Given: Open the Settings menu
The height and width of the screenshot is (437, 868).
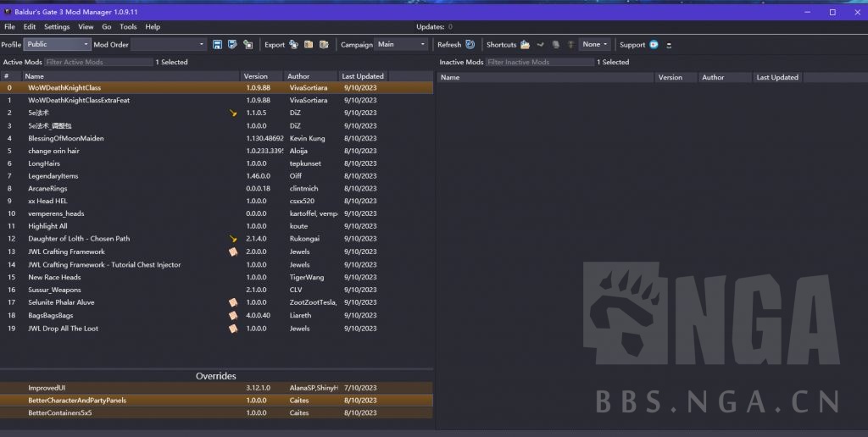Looking at the screenshot, I should 57,26.
